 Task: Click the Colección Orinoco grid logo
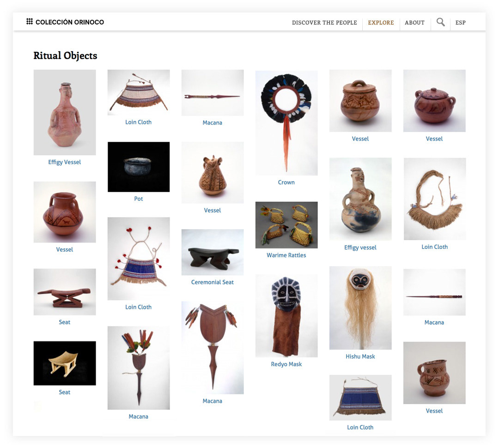tap(29, 22)
